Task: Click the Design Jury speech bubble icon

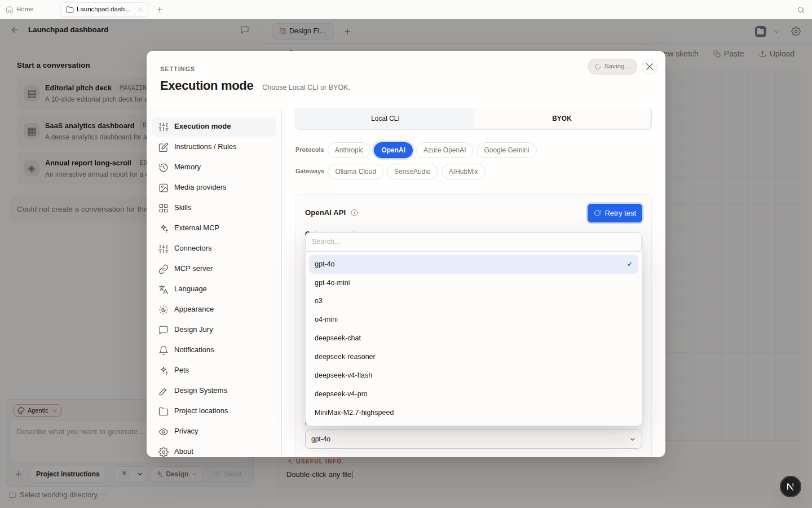Action: pos(164,330)
